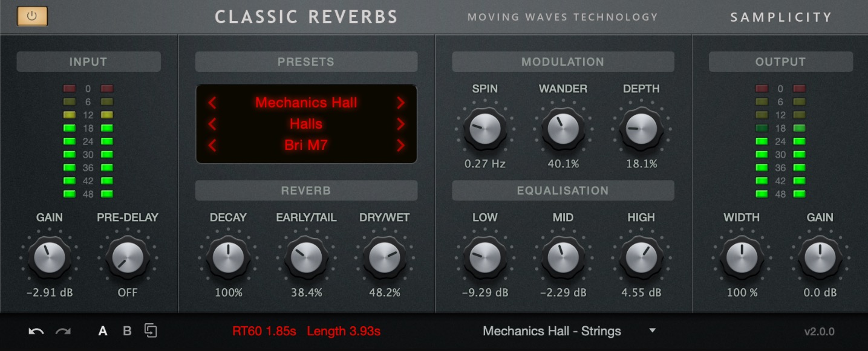Click the output WIDTH knob

(x=742, y=258)
